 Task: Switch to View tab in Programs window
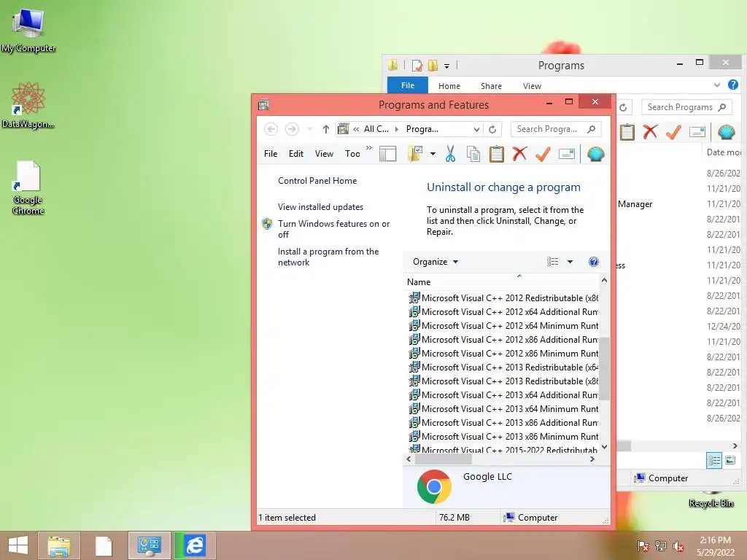[x=532, y=86]
